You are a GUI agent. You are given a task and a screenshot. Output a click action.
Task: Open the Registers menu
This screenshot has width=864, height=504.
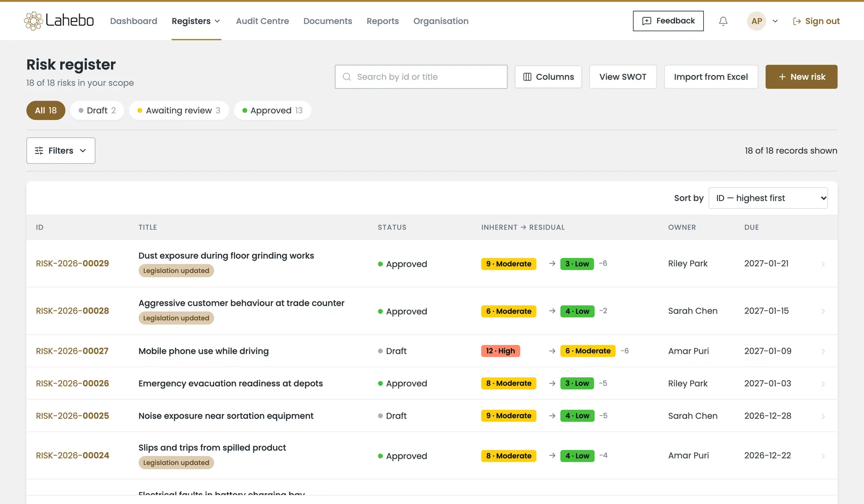coord(196,21)
